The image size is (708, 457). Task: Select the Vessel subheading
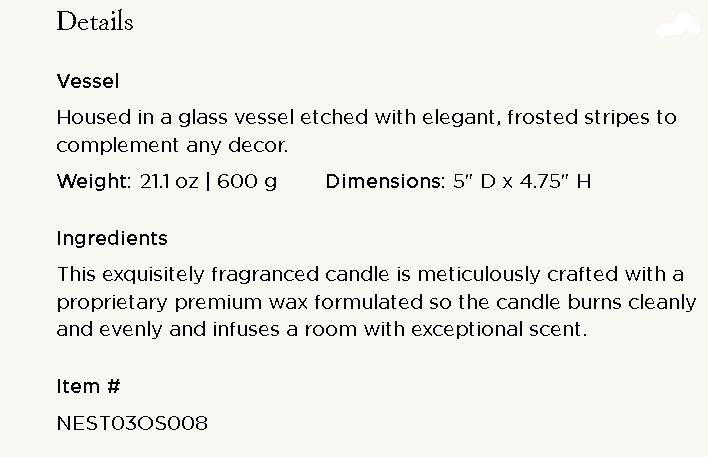pyautogui.click(x=88, y=81)
